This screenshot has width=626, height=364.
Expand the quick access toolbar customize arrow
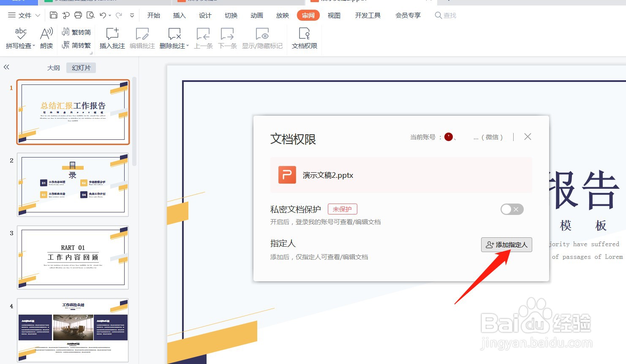pos(132,16)
